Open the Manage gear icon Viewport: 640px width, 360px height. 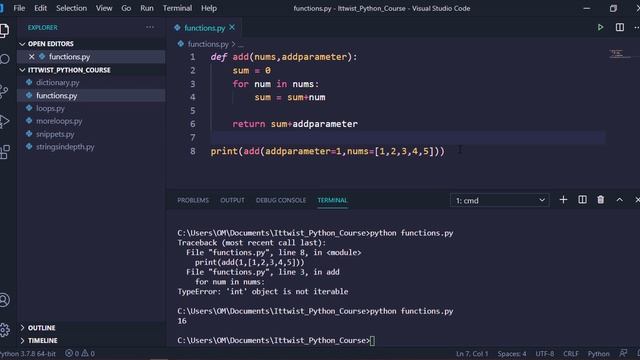(4, 329)
